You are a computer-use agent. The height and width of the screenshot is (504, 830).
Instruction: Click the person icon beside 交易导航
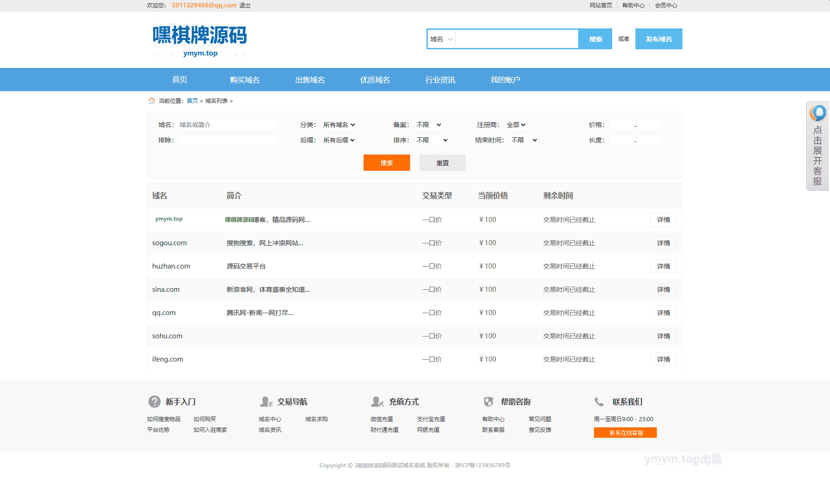coord(266,402)
